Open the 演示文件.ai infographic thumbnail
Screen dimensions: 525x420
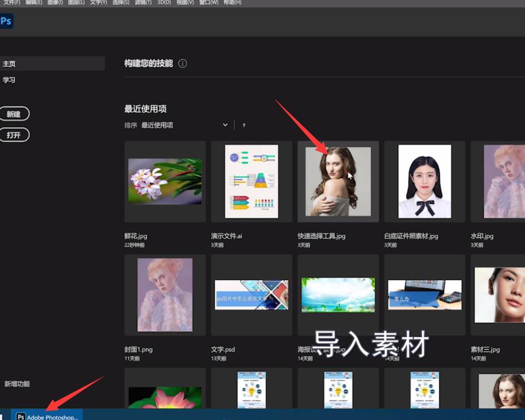click(x=251, y=181)
